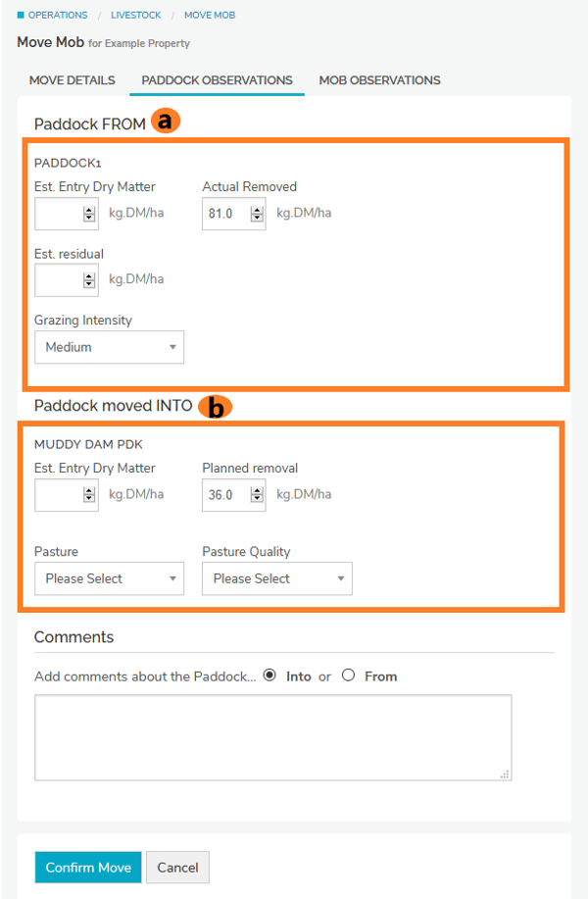Click spinner arrows on Actual Removed field
This screenshot has height=899, width=588.
point(257,214)
